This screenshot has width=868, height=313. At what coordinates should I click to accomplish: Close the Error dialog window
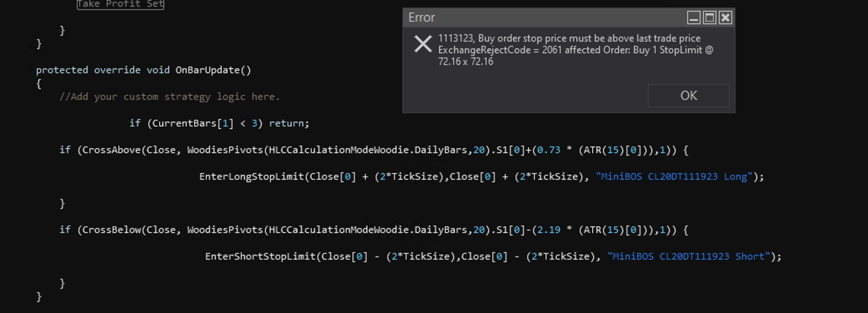click(725, 18)
